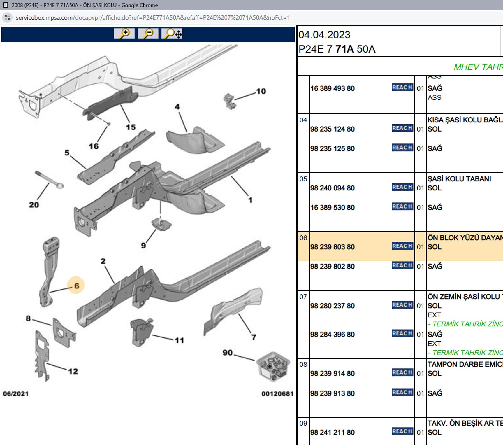Click REACH badge next to 16 389 530 80
Screen dimensions: 503x448
pos(402,207)
